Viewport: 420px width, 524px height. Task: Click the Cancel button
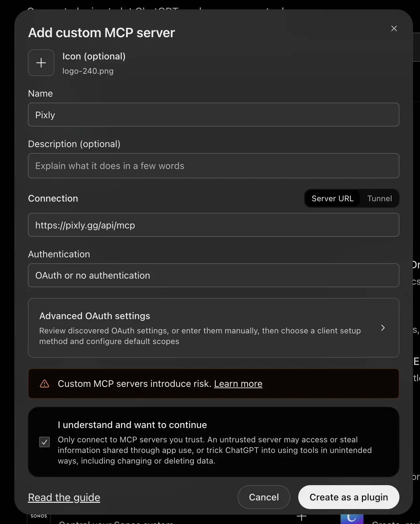coord(264,497)
